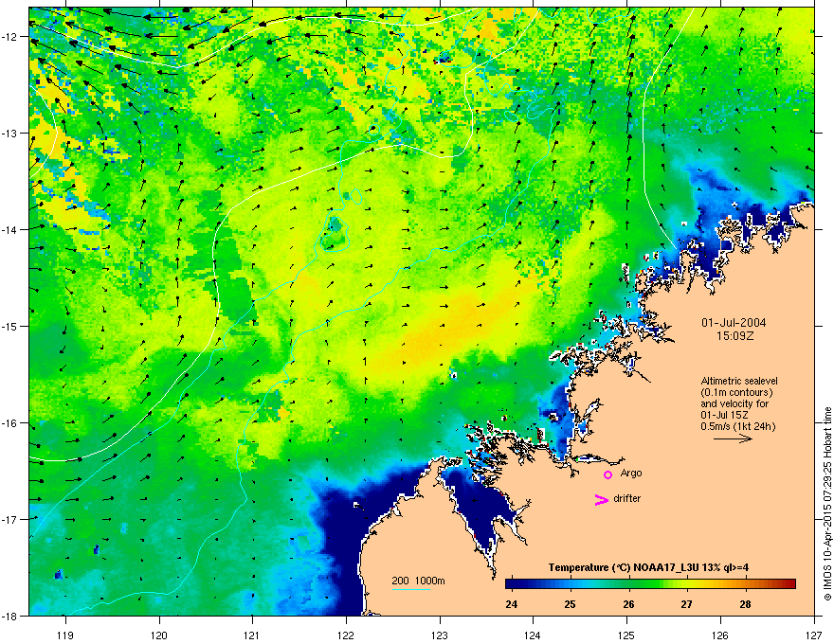Click the '123' longitude axis label
This screenshot has height=644, width=834.
[x=440, y=635]
